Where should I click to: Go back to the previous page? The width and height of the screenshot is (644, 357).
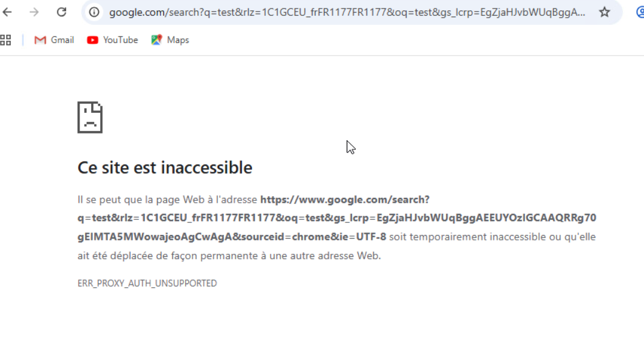pos(7,12)
